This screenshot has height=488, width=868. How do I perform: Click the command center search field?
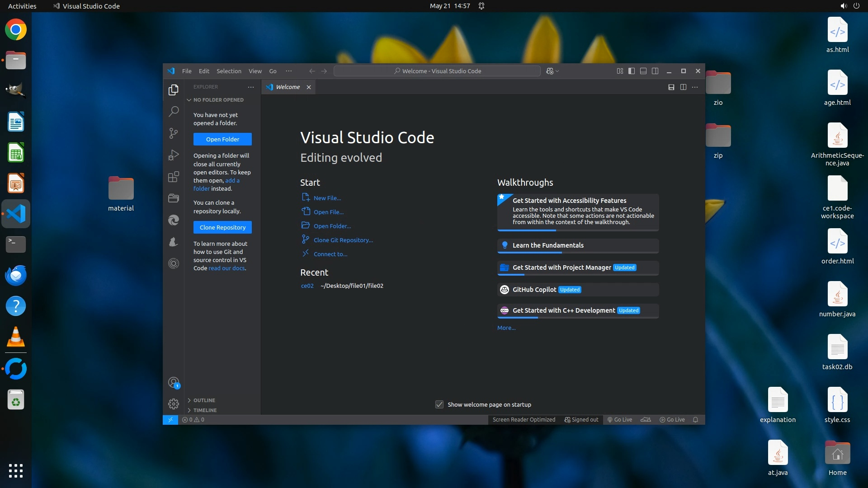pyautogui.click(x=437, y=71)
